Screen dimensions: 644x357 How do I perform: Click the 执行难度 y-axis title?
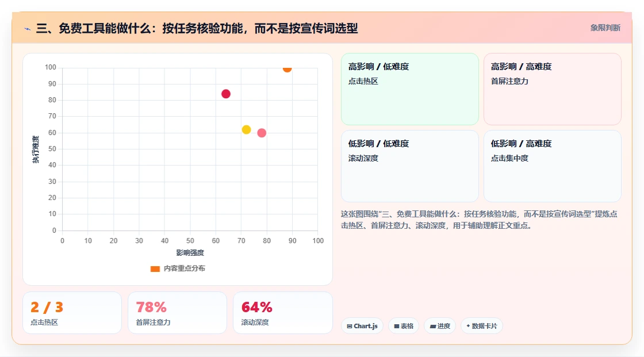point(36,149)
